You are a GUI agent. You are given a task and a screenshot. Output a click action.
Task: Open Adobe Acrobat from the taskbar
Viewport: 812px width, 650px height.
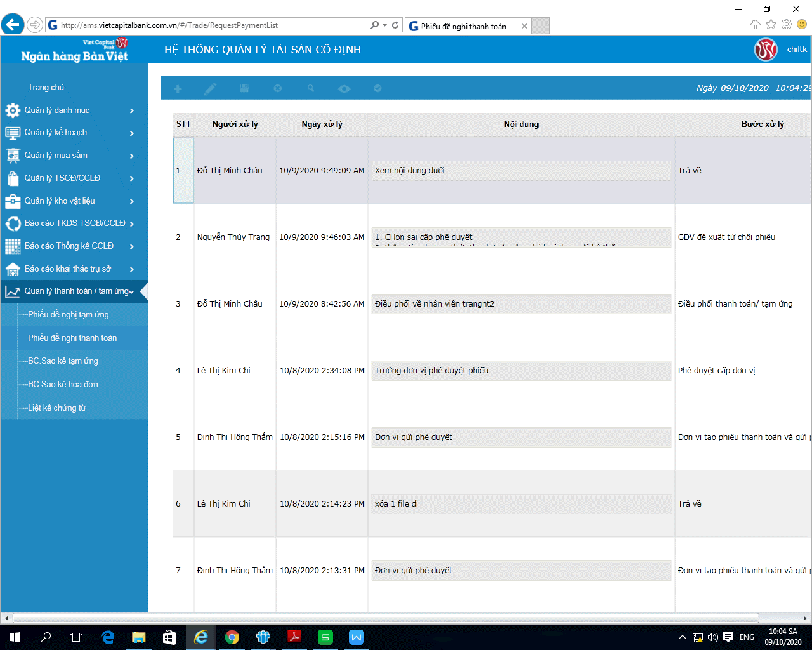[x=294, y=637]
